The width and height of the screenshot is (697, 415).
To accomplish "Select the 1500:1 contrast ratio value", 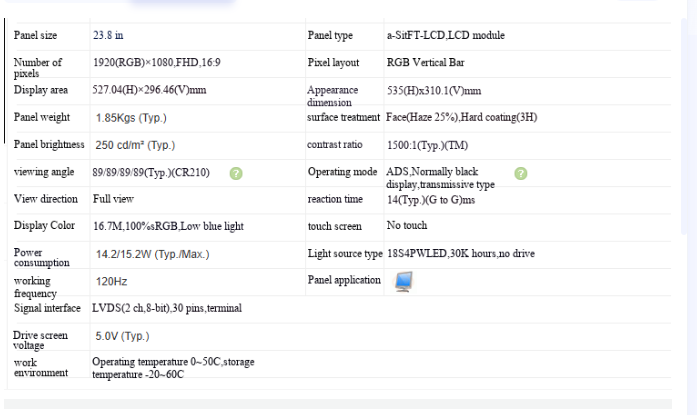I will click(x=427, y=145).
